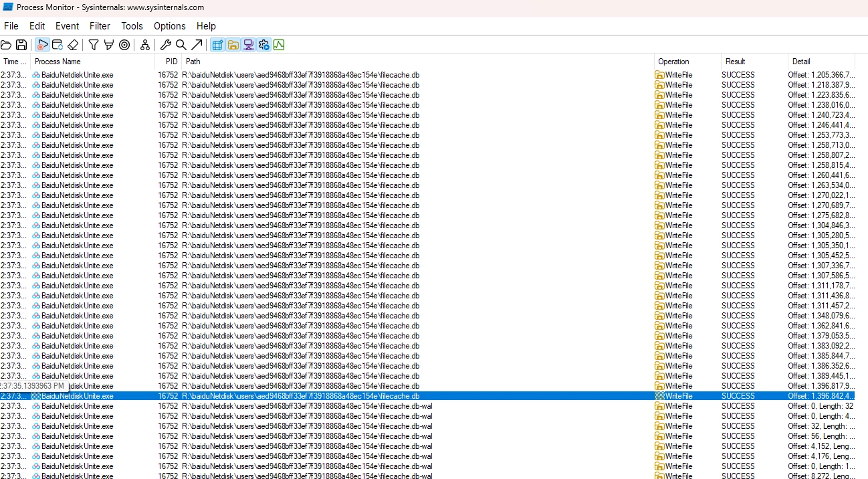Click the detail cell Offset: 1,258,713,0...
This screenshot has height=479, width=868.
[x=821, y=145]
